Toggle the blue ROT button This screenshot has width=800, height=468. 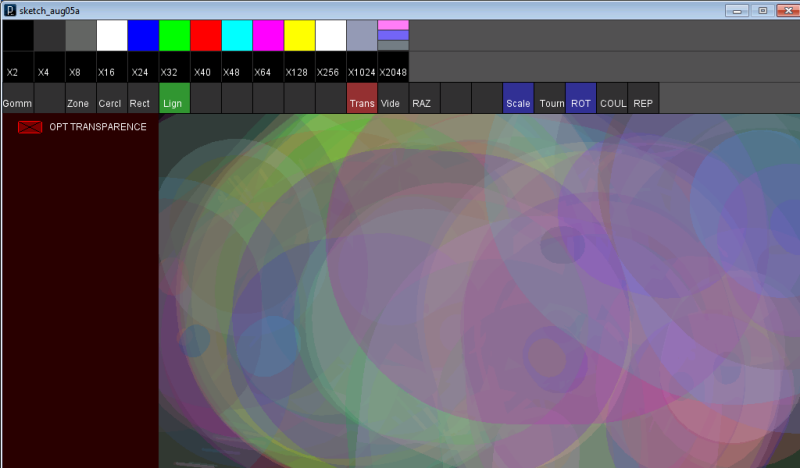click(581, 98)
